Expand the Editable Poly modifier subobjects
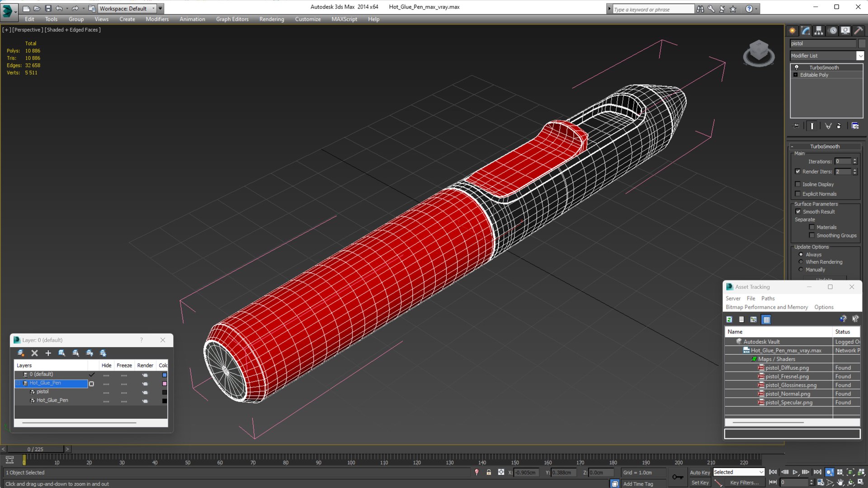The width and height of the screenshot is (868, 488). (796, 75)
